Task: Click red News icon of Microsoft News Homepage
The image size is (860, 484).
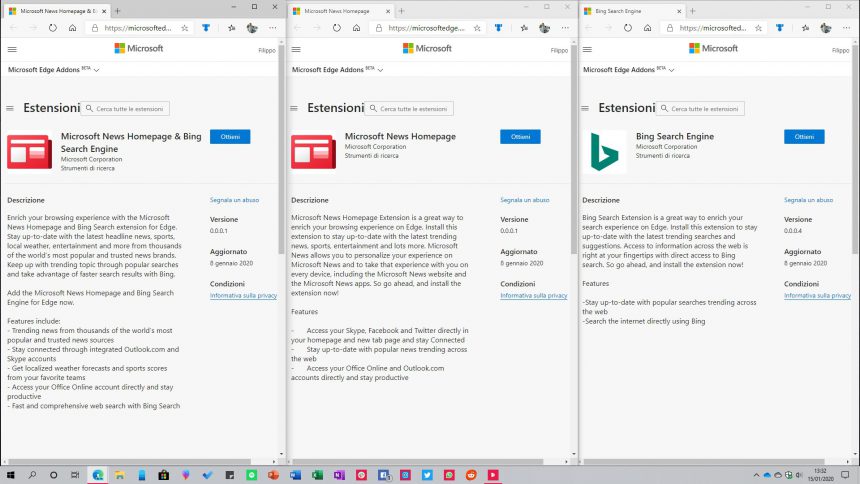Action: [x=313, y=152]
